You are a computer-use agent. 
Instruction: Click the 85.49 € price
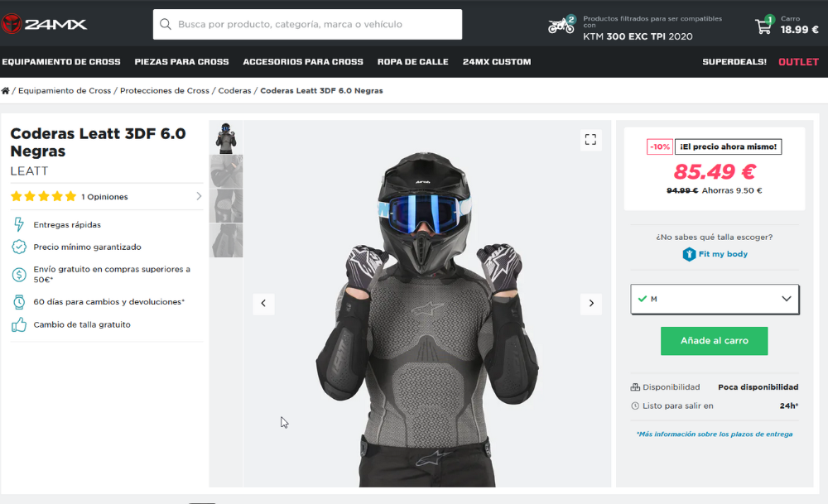point(714,171)
